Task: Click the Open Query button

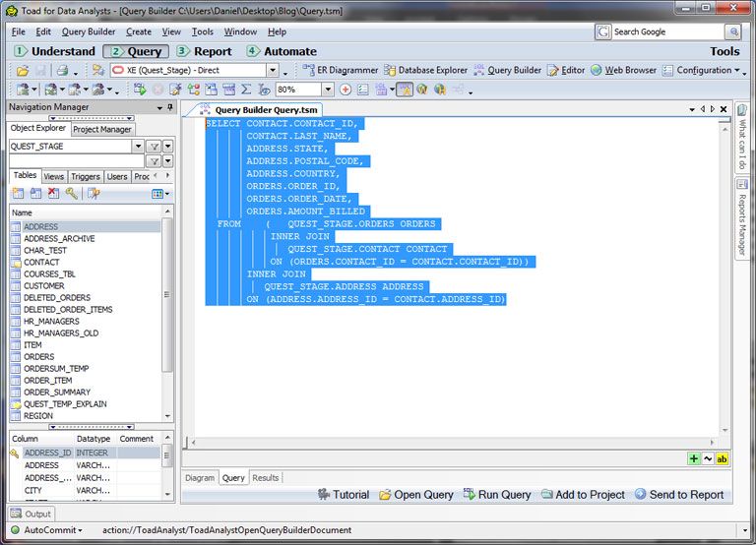Action: pos(416,495)
